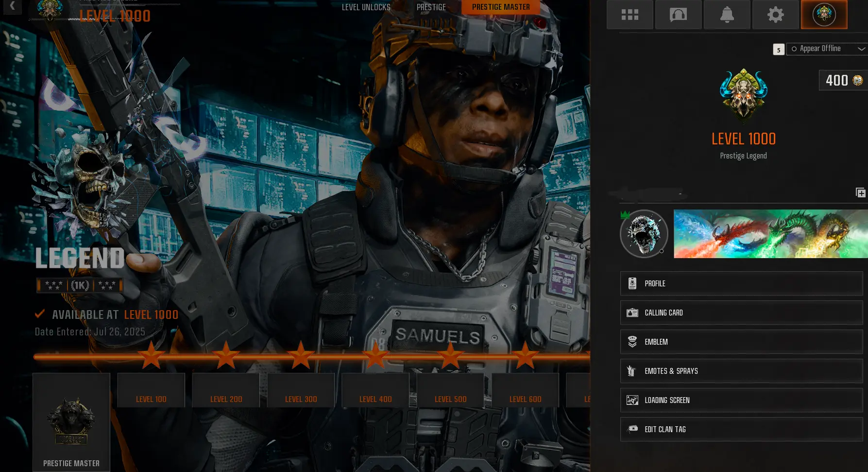Open the headset social icon

(678, 15)
